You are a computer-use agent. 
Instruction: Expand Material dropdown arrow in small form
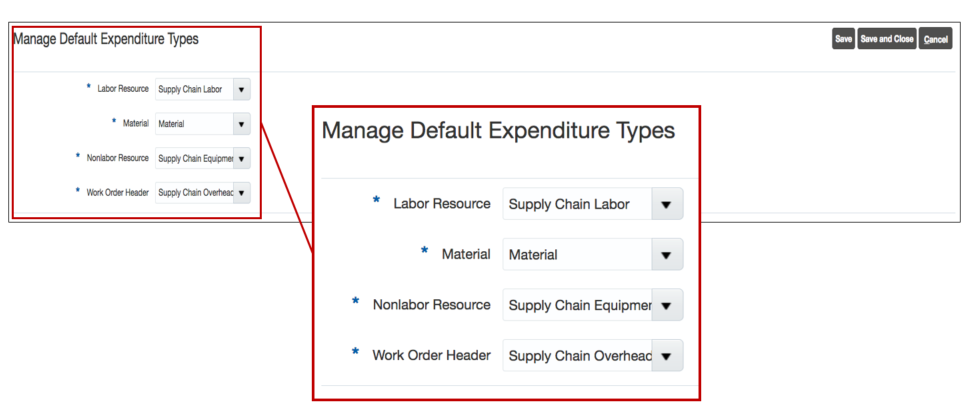point(241,125)
